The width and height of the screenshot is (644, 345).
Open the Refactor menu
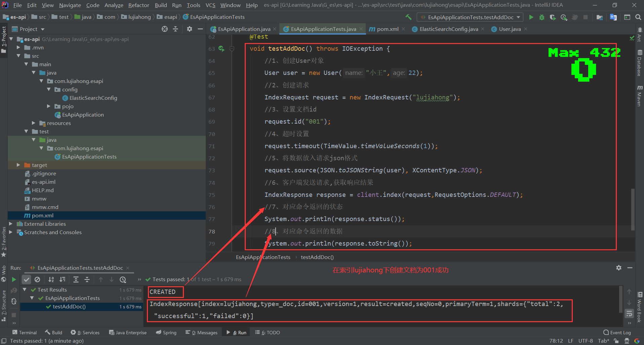click(x=138, y=5)
